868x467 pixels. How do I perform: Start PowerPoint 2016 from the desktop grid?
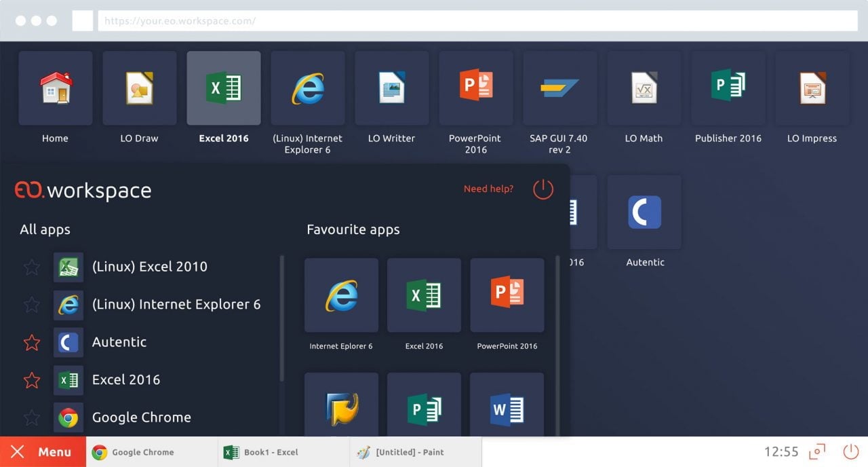coord(476,88)
